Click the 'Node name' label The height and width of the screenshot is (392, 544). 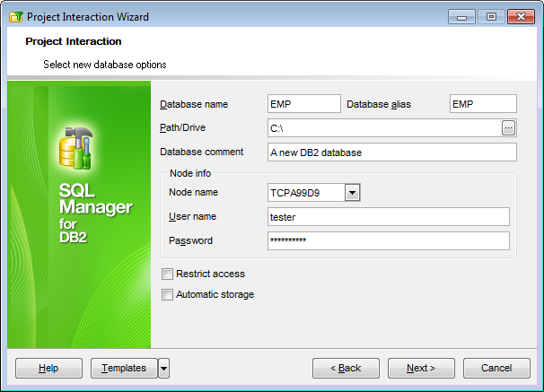pyautogui.click(x=193, y=192)
